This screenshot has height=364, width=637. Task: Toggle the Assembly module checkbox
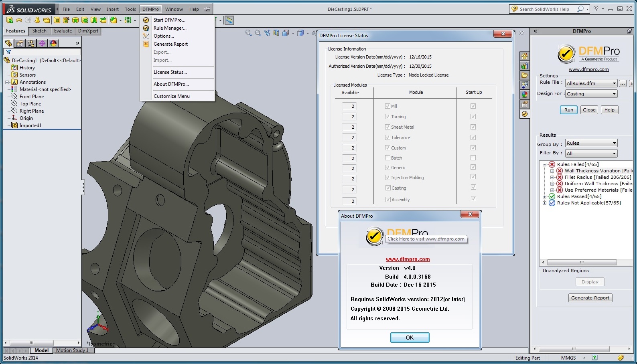[387, 199]
